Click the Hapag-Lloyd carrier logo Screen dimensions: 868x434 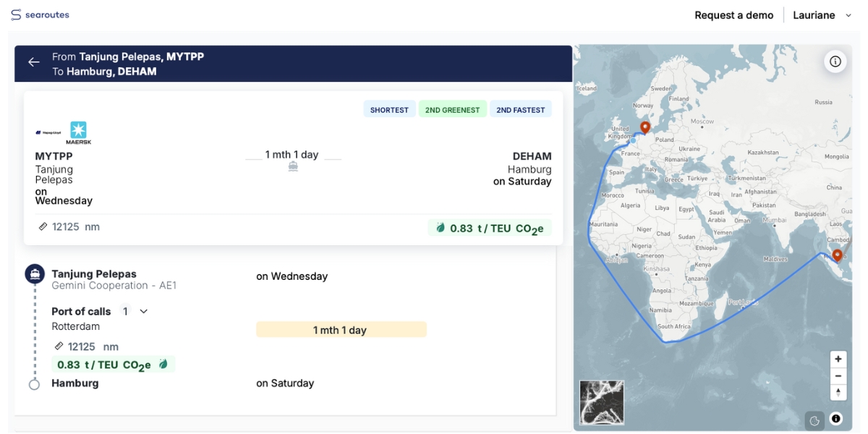click(x=48, y=132)
